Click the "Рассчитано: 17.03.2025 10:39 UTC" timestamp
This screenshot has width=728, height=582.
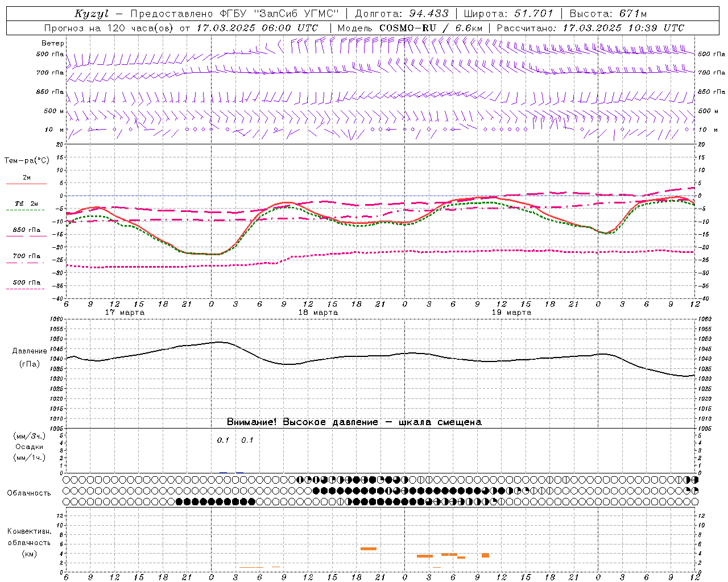click(590, 28)
